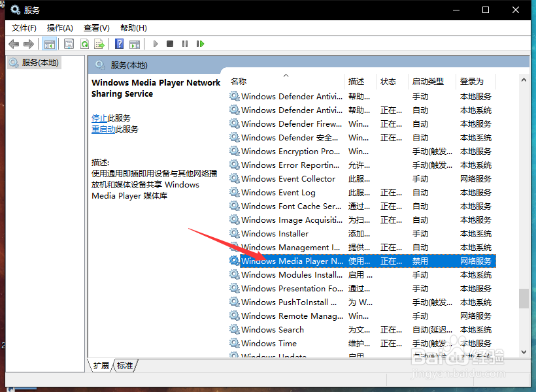Switch to the 标准 tab
Screen dimensions: 536x392
(125, 366)
